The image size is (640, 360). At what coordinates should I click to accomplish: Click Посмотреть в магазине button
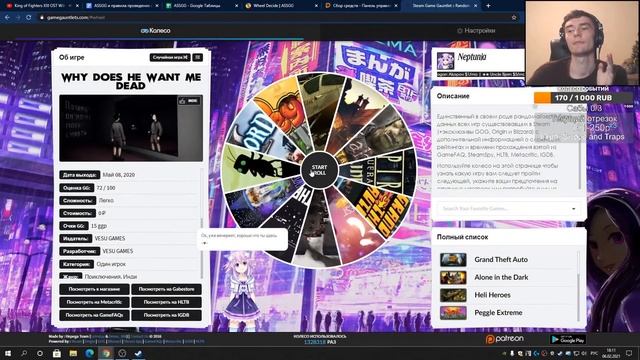pos(94,289)
